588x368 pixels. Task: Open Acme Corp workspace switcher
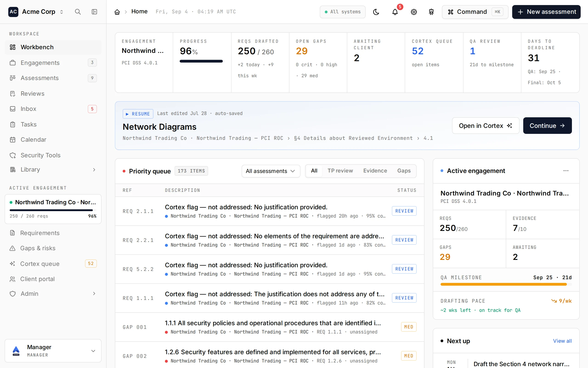click(36, 12)
